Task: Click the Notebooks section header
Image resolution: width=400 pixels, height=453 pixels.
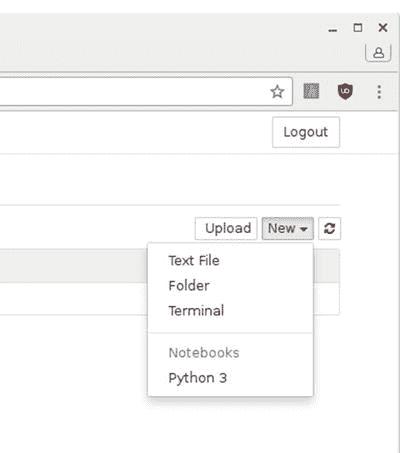Action: click(x=204, y=353)
